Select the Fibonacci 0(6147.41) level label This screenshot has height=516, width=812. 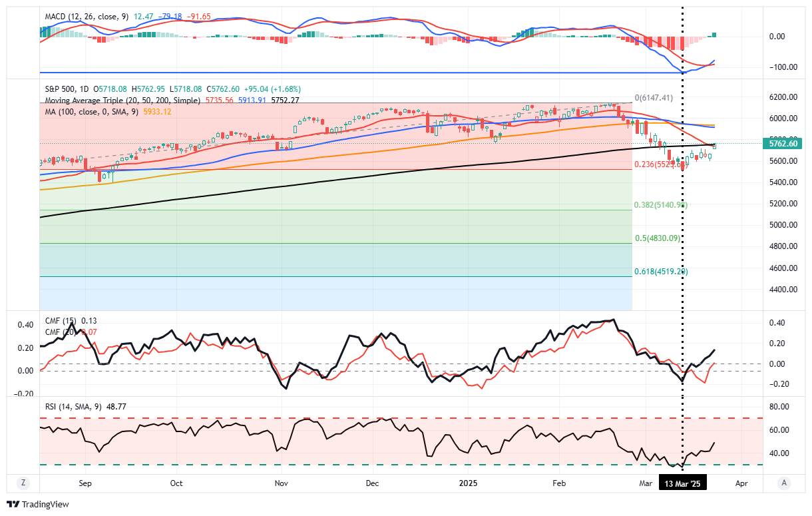click(653, 98)
